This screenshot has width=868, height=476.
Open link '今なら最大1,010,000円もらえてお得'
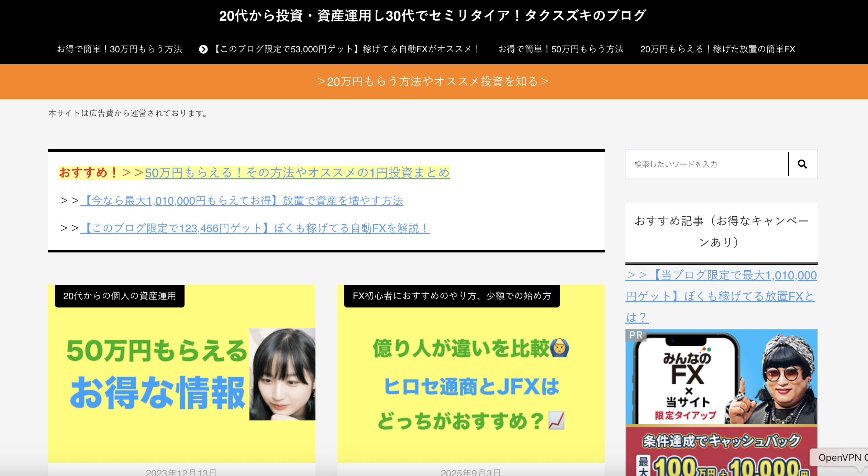pos(242,201)
